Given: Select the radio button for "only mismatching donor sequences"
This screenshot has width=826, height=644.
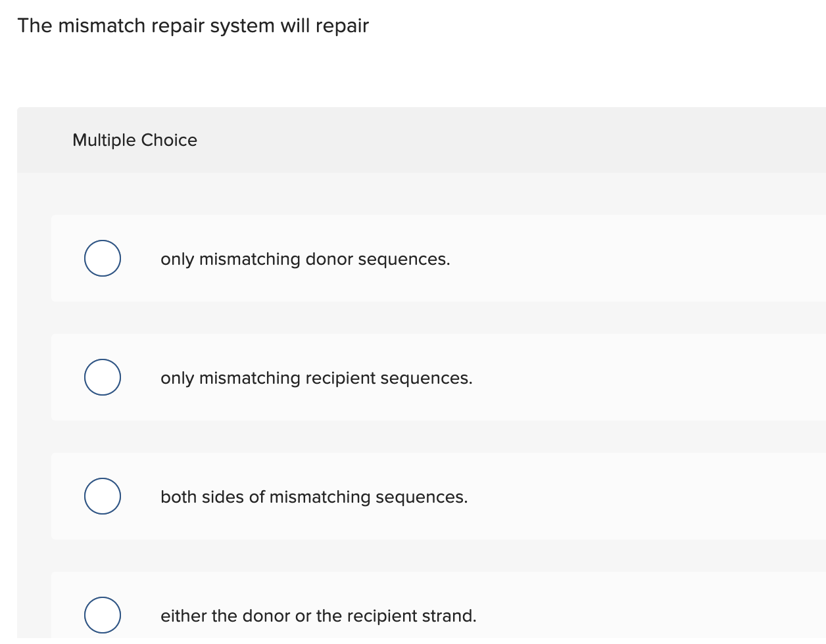Looking at the screenshot, I should pos(102,258).
